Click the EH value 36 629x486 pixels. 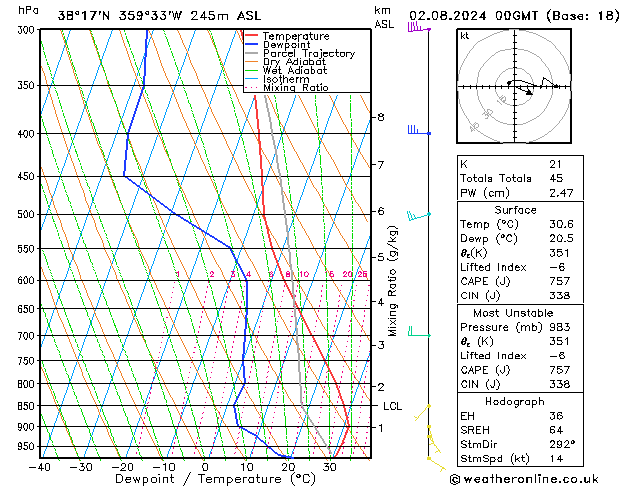click(556, 416)
